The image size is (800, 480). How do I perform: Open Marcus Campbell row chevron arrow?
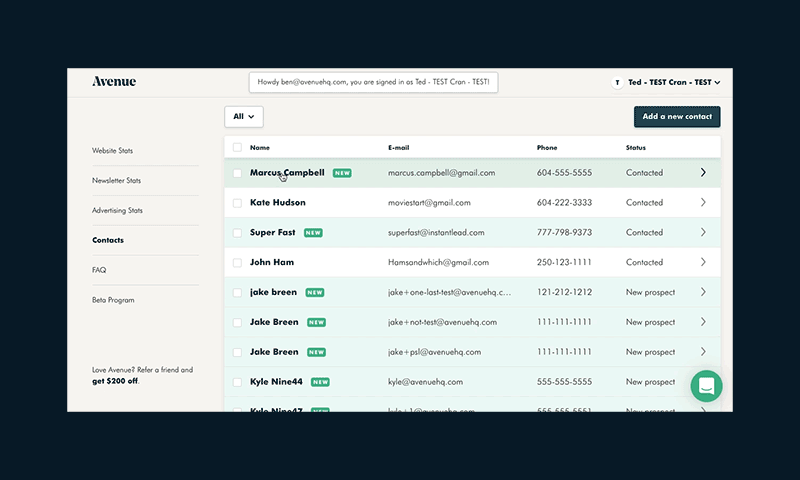click(703, 172)
